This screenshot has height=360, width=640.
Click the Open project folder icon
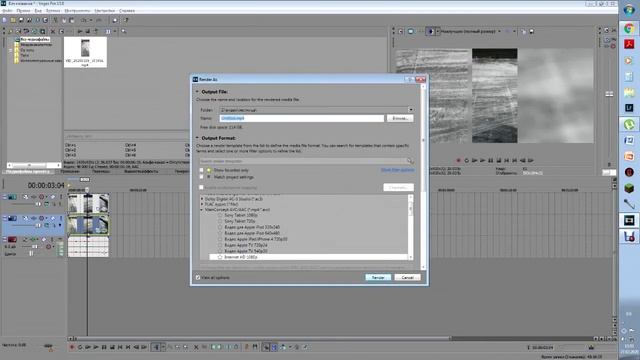pos(13,20)
